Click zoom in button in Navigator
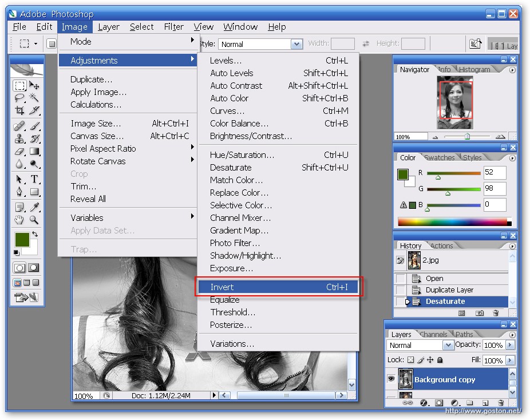This screenshot has height=420, width=530. (500, 137)
